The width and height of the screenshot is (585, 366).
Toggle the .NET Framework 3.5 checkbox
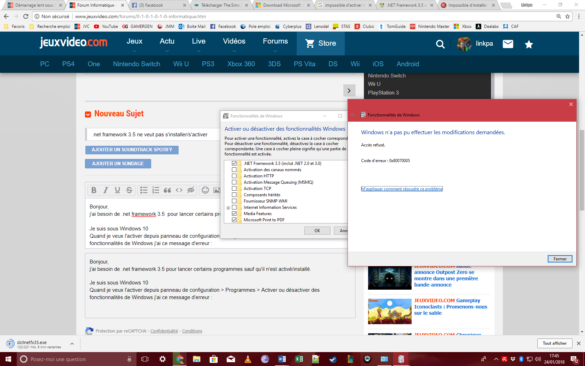[x=234, y=163]
